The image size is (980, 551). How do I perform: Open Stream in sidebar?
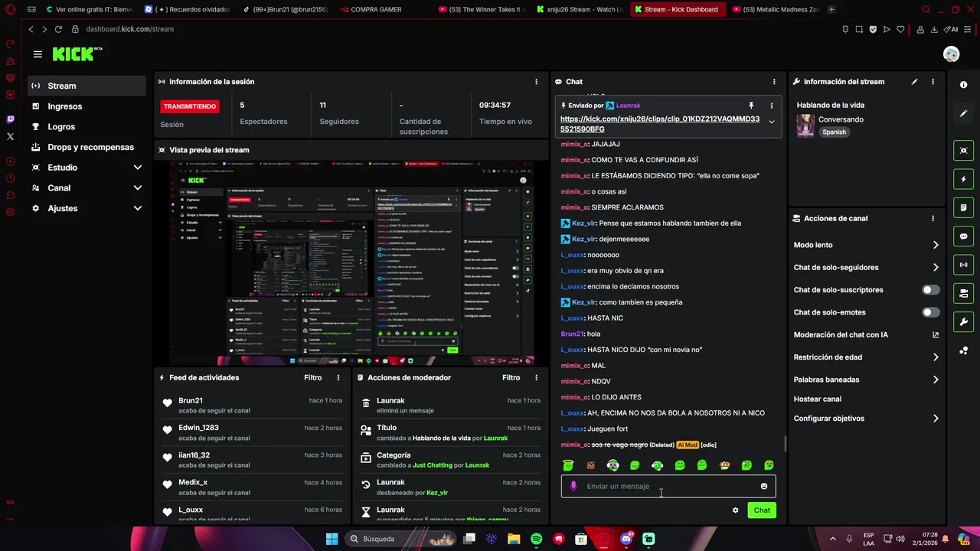[x=87, y=86]
